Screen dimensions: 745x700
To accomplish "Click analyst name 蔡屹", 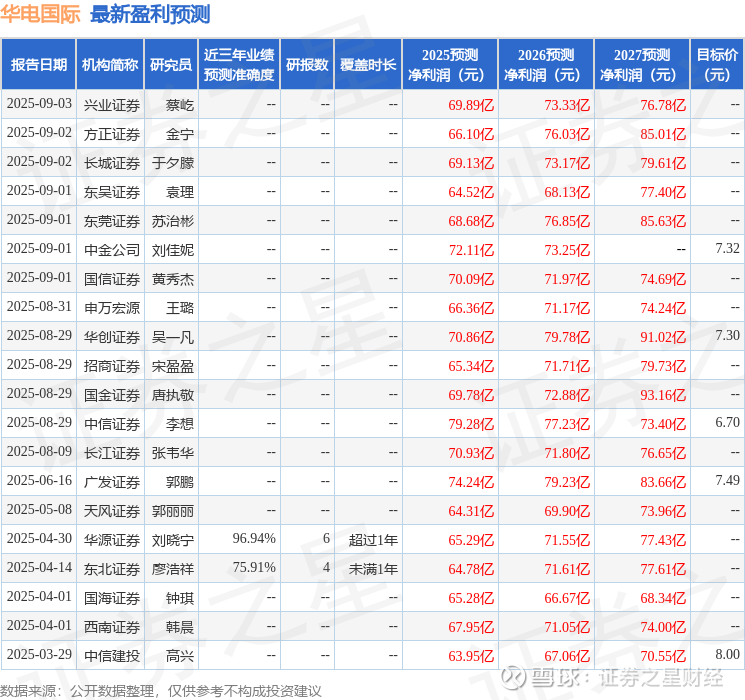I will [180, 105].
